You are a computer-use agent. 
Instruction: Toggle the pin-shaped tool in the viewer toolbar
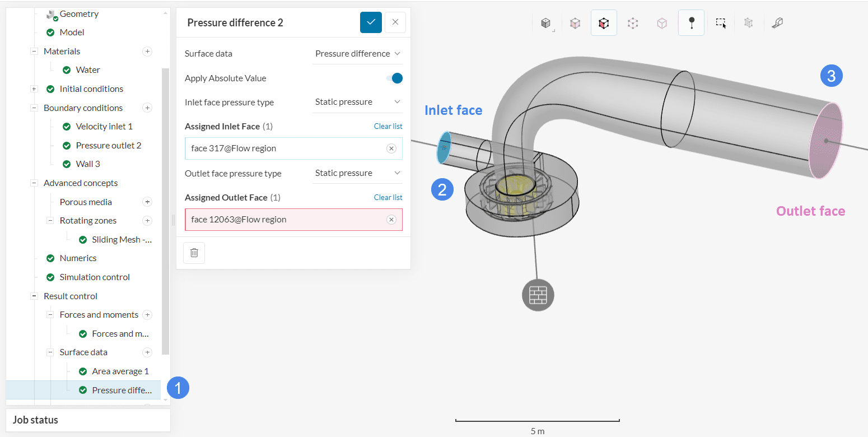point(691,23)
